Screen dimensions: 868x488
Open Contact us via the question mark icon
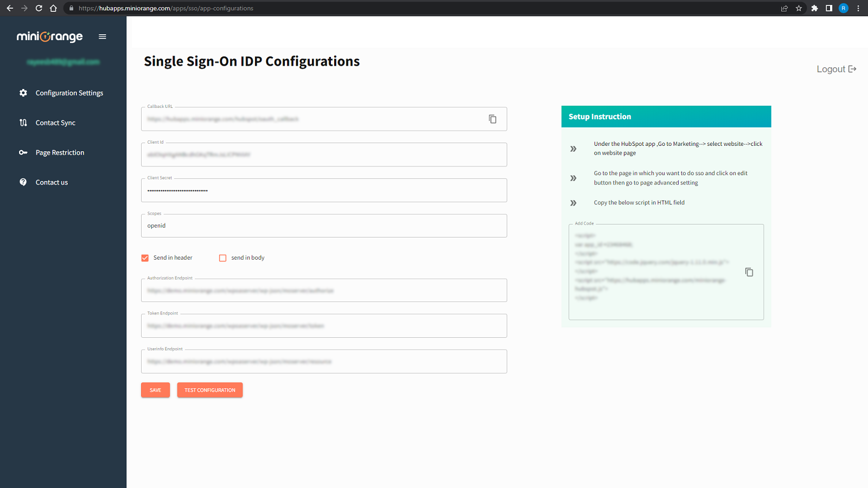pyautogui.click(x=23, y=182)
